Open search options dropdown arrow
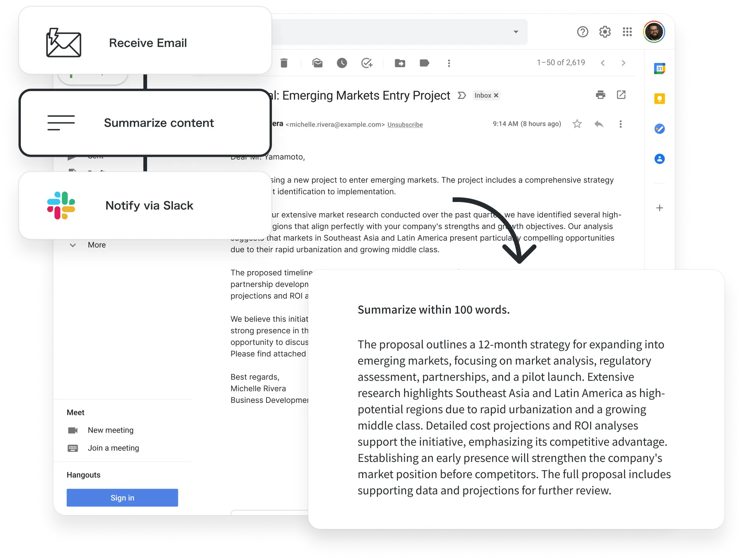Viewport: 743px width, 560px height. [516, 32]
